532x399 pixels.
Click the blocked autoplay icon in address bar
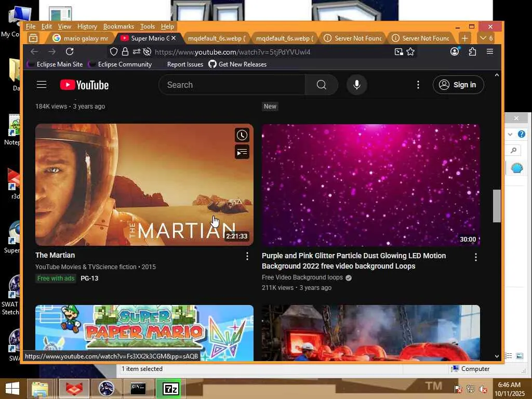[147, 51]
